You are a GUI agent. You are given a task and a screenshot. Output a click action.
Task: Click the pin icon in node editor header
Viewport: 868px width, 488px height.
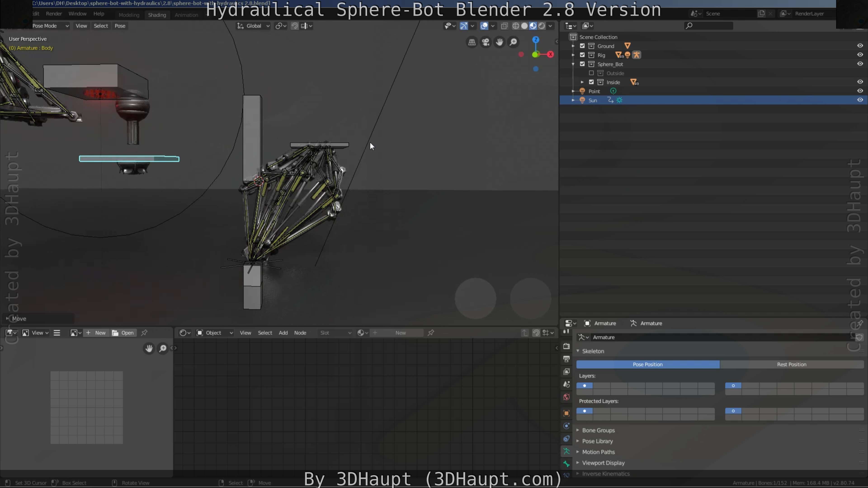431,333
